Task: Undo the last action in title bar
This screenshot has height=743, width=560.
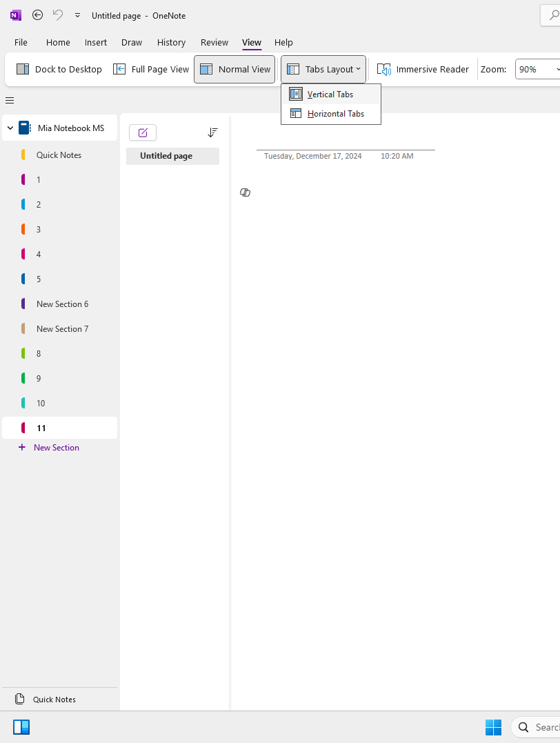Action: click(58, 15)
